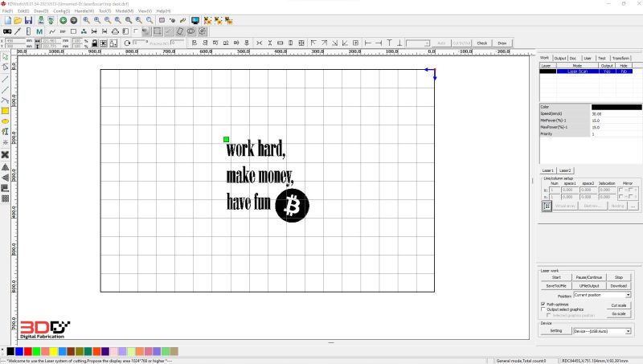Viewport: 643px width, 364px height.
Task: Open the empty combo box left of Auto
Action: 418,43
